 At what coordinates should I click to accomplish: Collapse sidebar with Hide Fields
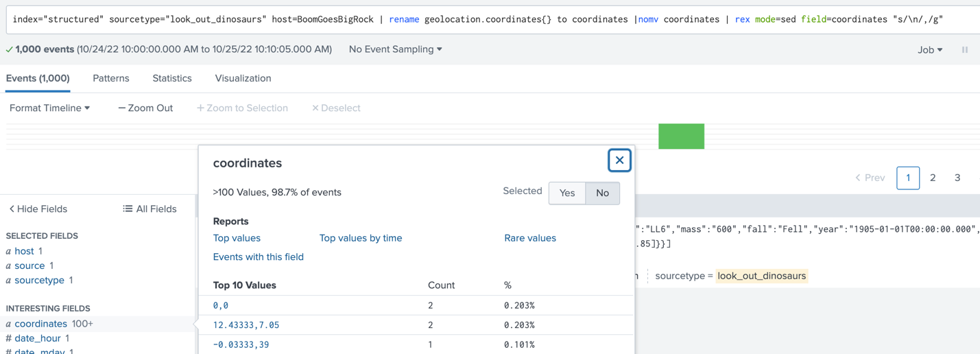38,209
